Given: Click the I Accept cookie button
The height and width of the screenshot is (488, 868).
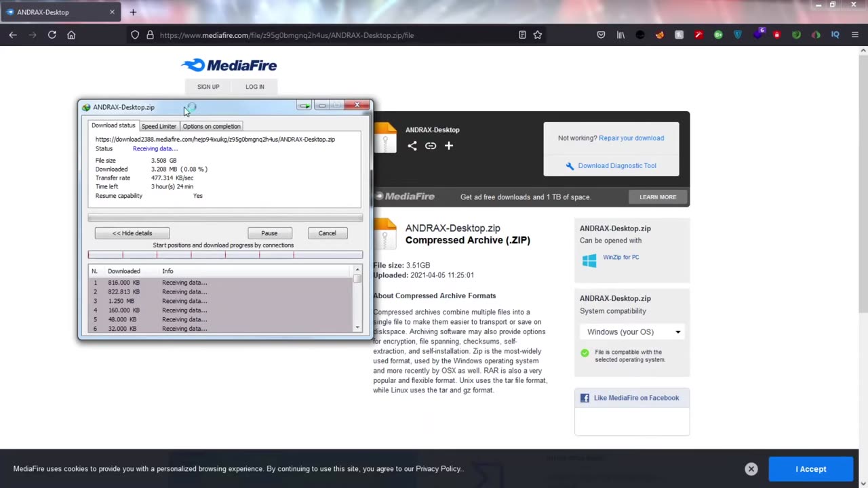Looking at the screenshot, I should point(810,469).
